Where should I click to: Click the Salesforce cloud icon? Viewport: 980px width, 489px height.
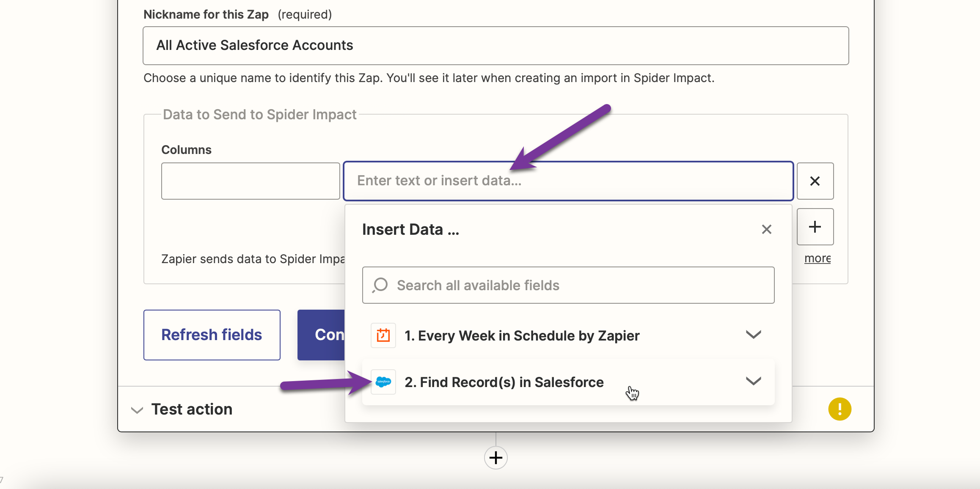click(383, 382)
